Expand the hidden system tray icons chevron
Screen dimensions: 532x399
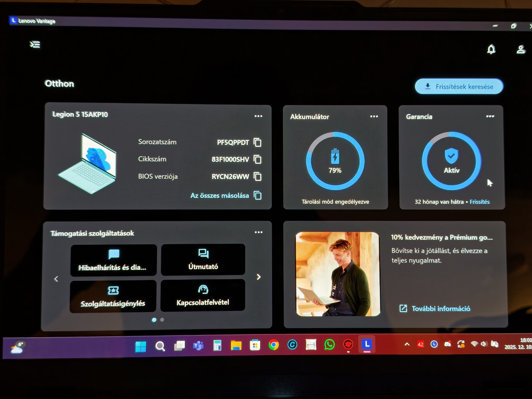point(407,344)
